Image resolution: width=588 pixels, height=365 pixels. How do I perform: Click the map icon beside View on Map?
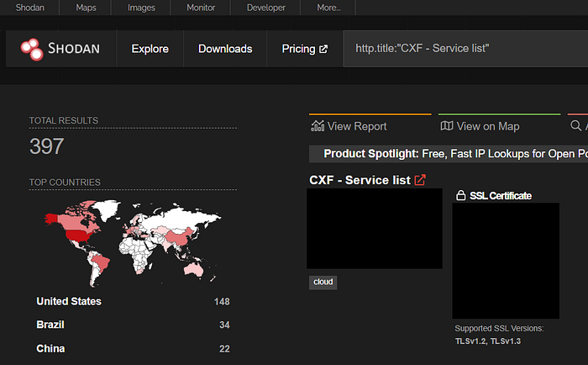447,126
